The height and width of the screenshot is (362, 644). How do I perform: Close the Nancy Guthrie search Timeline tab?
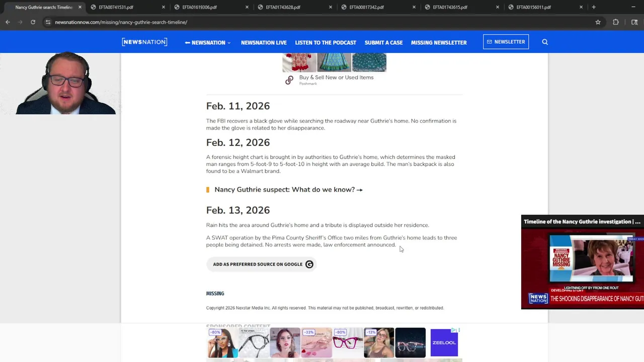click(79, 7)
